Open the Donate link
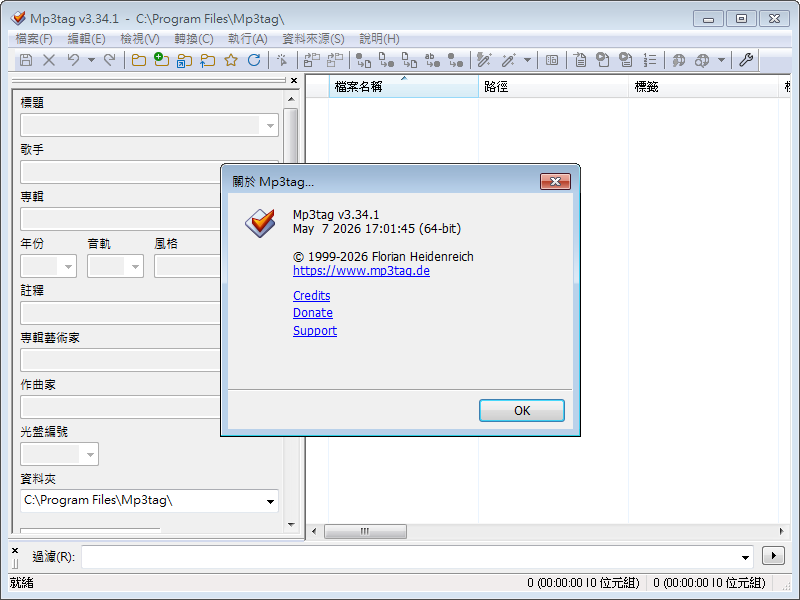The width and height of the screenshot is (800, 600). tap(313, 313)
